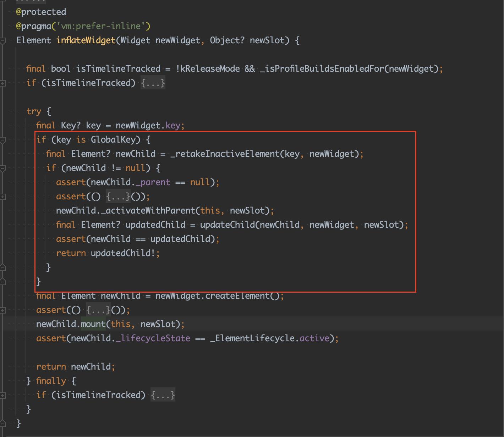The width and height of the screenshot is (504, 437).
Task: Click the @pragma annotation
Action: pos(34,26)
